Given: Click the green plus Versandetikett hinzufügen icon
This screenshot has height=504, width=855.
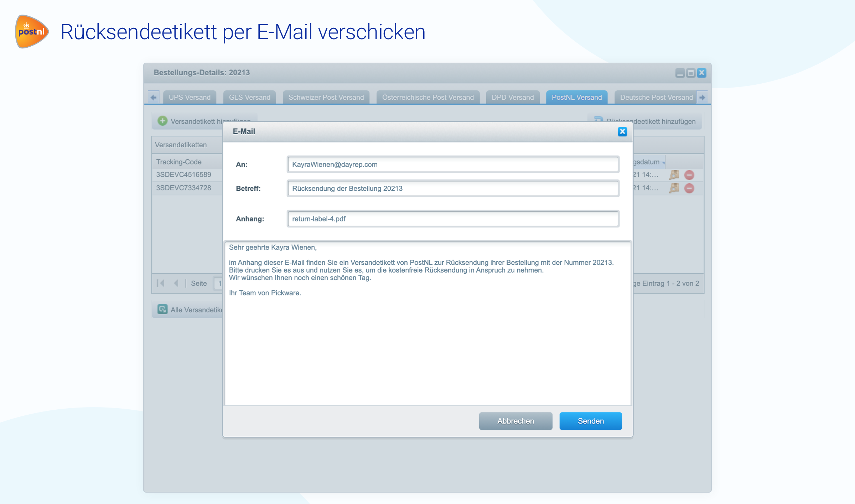Looking at the screenshot, I should 162,121.
